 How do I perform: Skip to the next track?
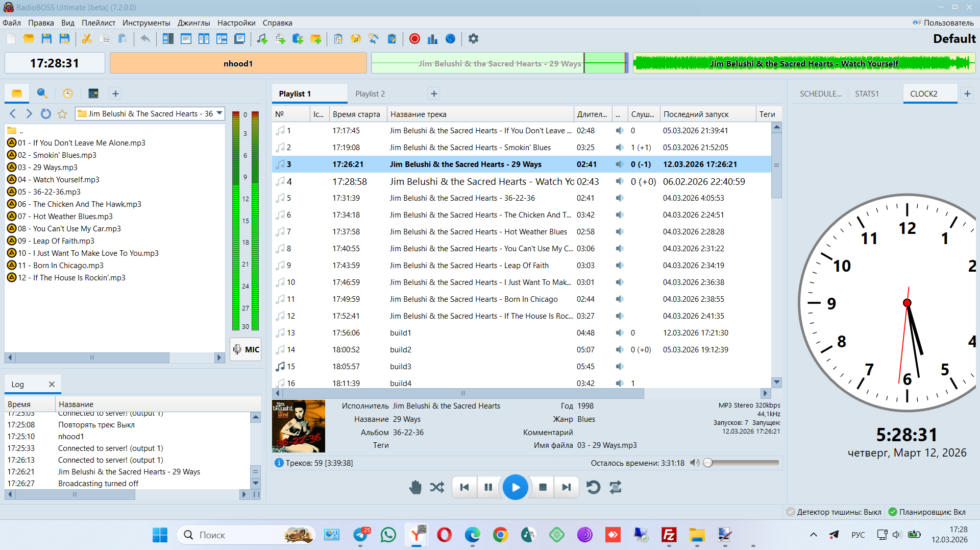[x=567, y=487]
